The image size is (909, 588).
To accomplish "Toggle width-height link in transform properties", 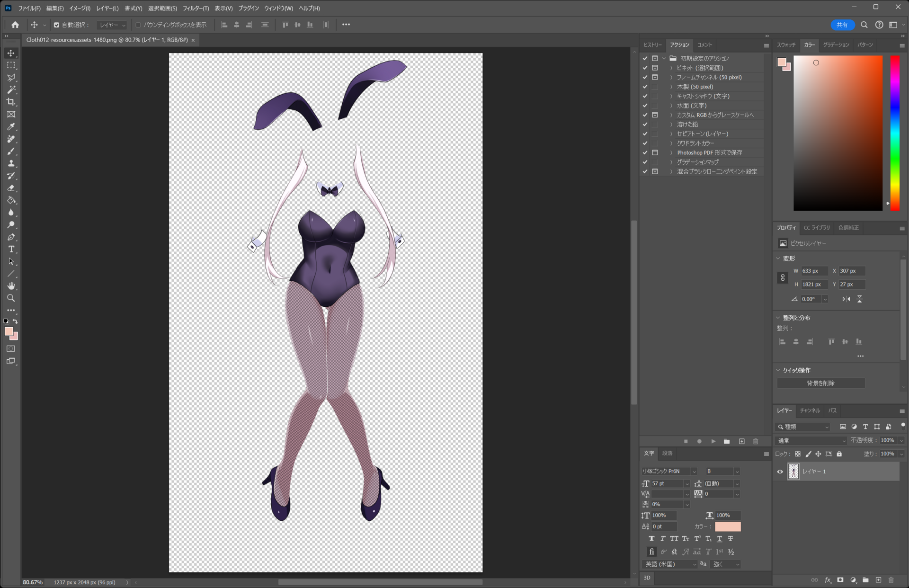I will tap(783, 278).
